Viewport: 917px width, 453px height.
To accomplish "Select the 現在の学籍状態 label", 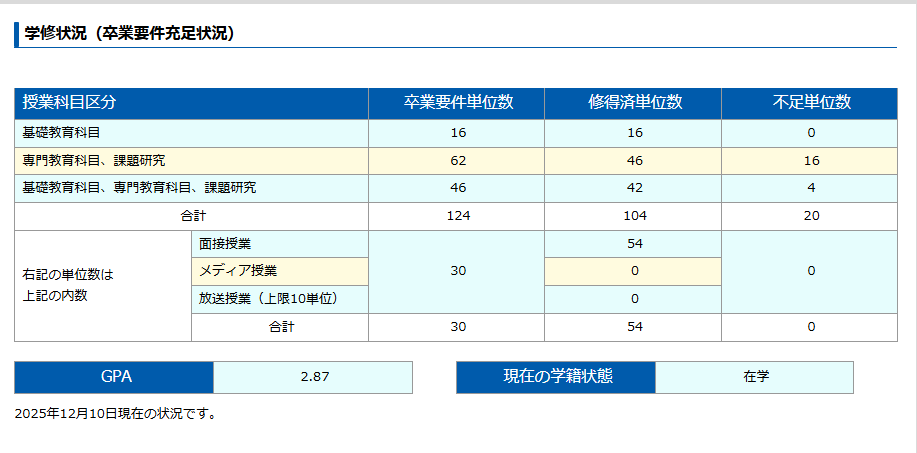I will (557, 377).
